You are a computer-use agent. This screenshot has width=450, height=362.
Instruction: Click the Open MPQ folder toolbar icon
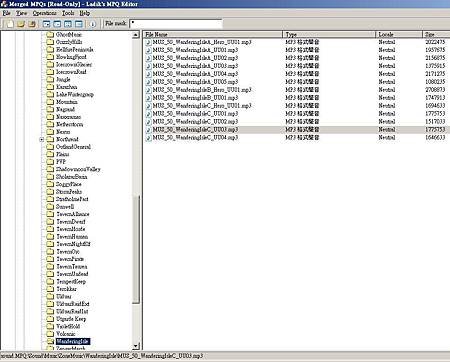(21, 24)
